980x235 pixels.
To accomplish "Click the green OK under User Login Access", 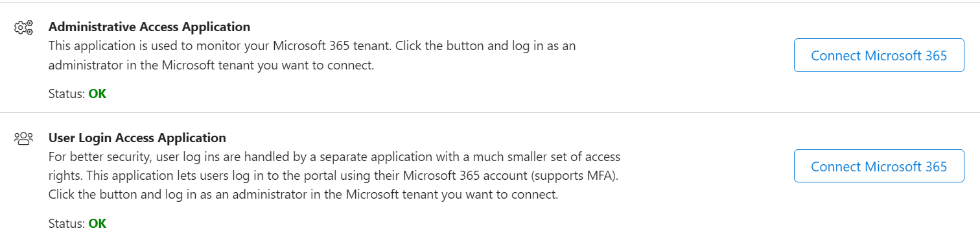I will pos(97,223).
